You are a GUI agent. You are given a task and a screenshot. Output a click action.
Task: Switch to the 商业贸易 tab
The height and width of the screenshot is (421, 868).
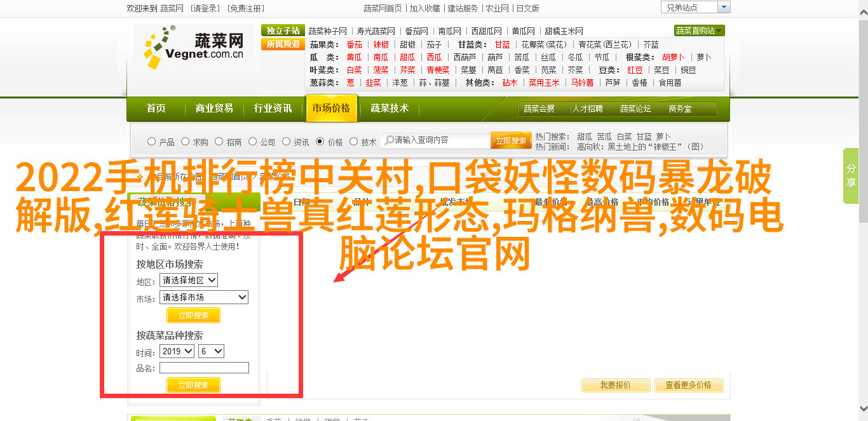click(x=214, y=109)
